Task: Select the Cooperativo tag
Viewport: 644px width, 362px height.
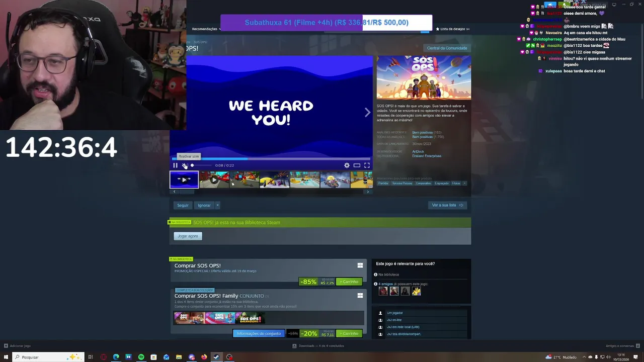Action: pos(424,184)
